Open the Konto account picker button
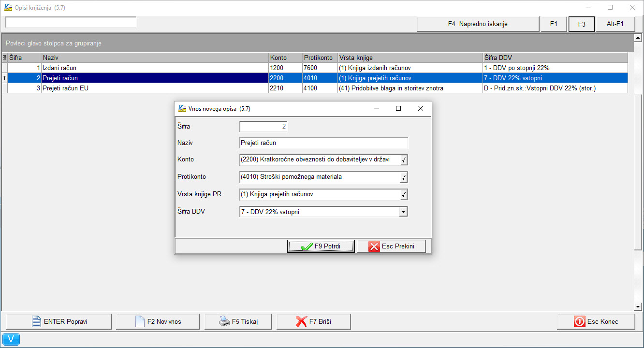This screenshot has width=644, height=348. coord(404,160)
